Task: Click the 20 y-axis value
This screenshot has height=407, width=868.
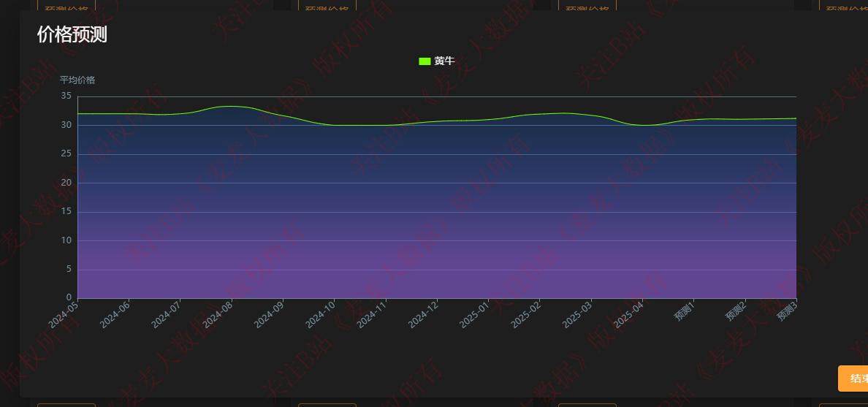Action: (x=66, y=183)
